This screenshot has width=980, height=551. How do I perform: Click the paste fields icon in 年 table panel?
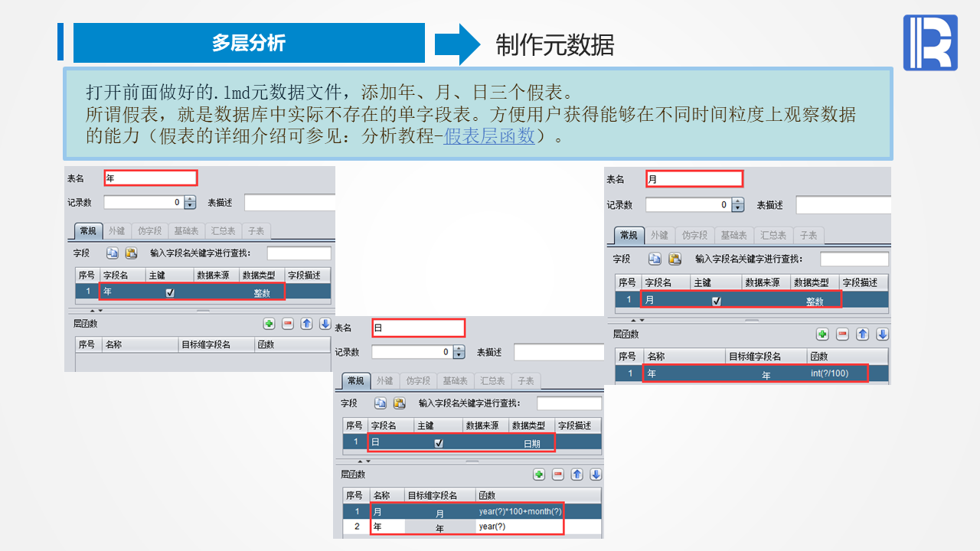tap(131, 253)
